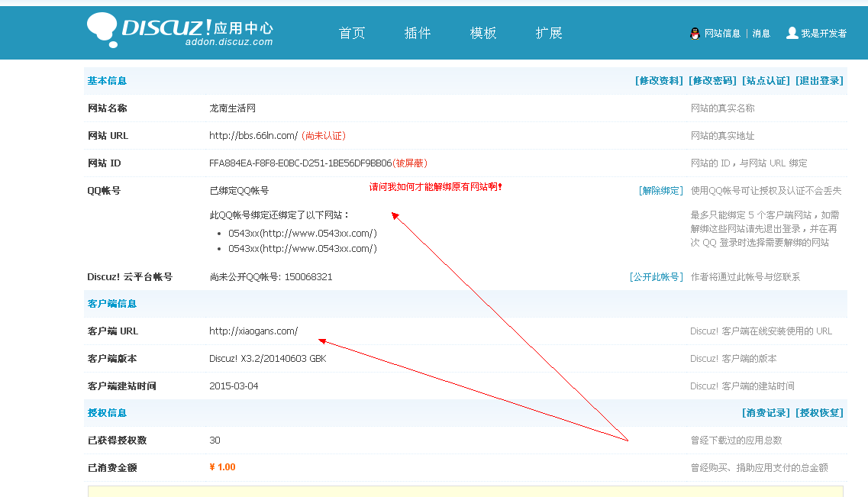
Task: Open the 插件 navigation tab
Action: 418,33
